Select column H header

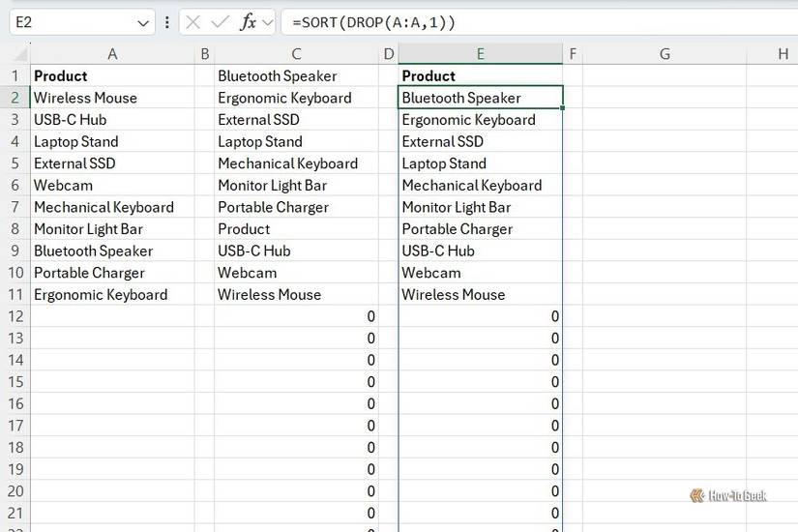click(x=773, y=54)
